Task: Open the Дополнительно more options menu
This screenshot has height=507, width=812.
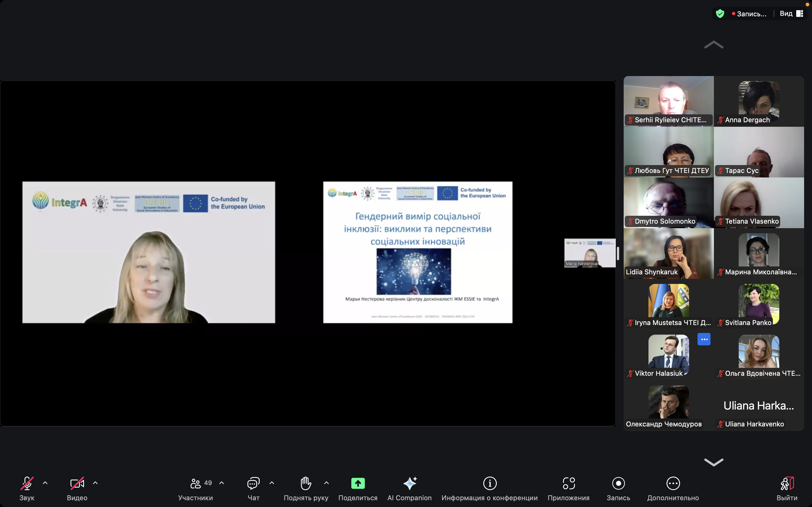Action: click(673, 484)
